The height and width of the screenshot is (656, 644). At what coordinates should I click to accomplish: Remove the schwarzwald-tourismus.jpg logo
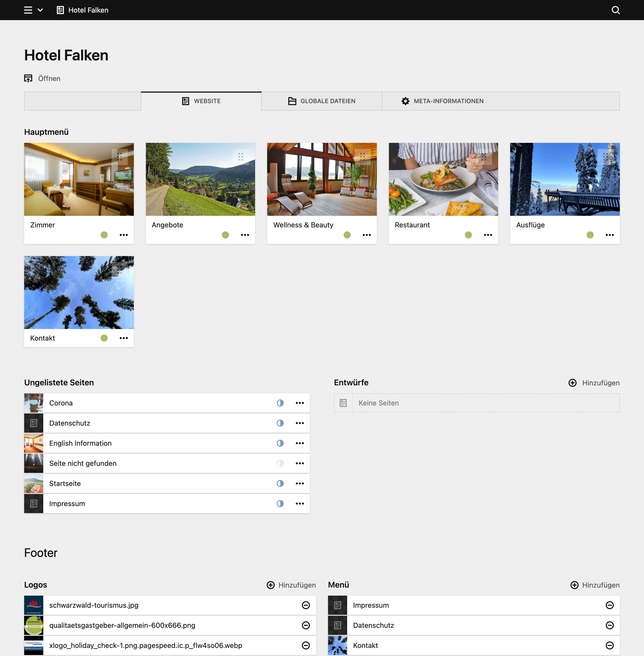(x=306, y=605)
